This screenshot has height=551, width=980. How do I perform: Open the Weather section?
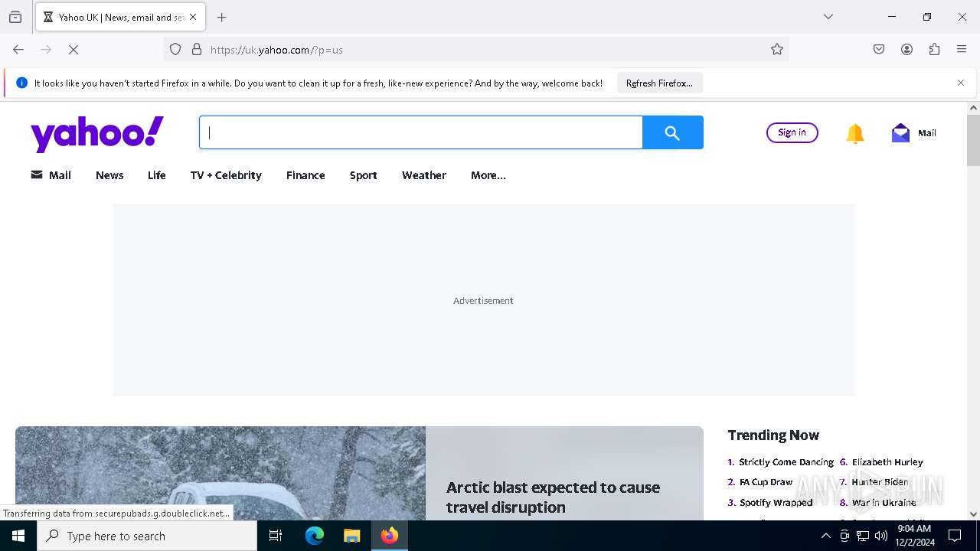[x=424, y=175]
